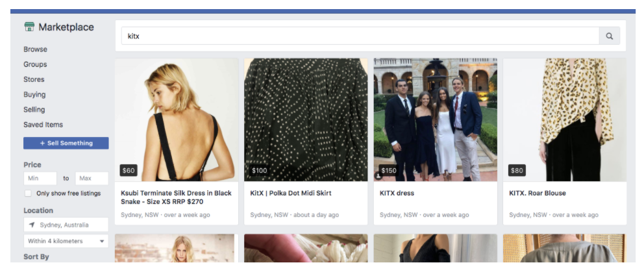Click the Sort By heading
This screenshot has width=644, height=278.
coord(36,257)
